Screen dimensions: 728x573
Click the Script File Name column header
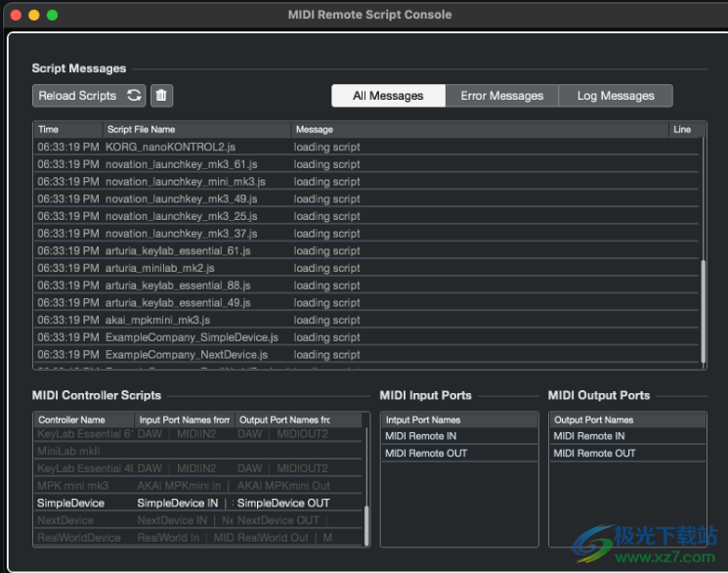(x=196, y=130)
